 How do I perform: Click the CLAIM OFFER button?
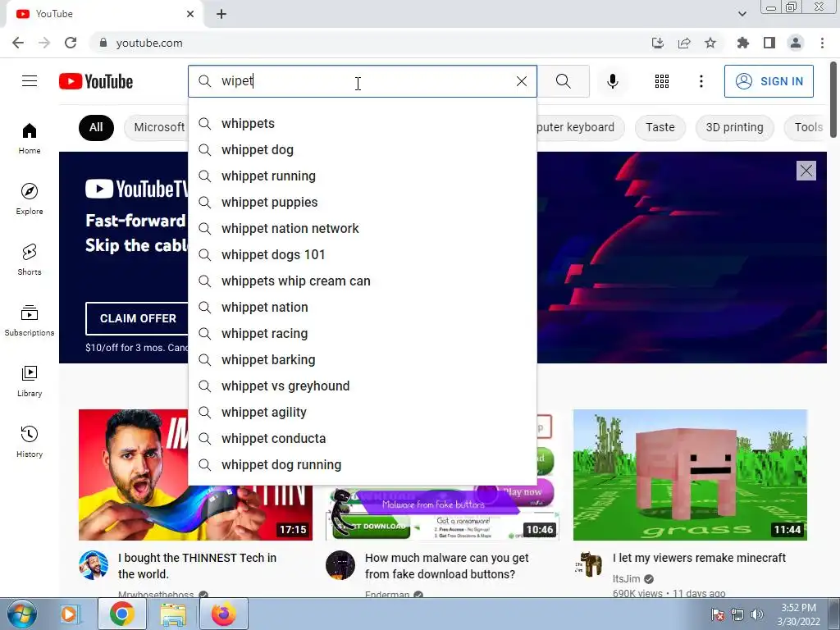138,318
